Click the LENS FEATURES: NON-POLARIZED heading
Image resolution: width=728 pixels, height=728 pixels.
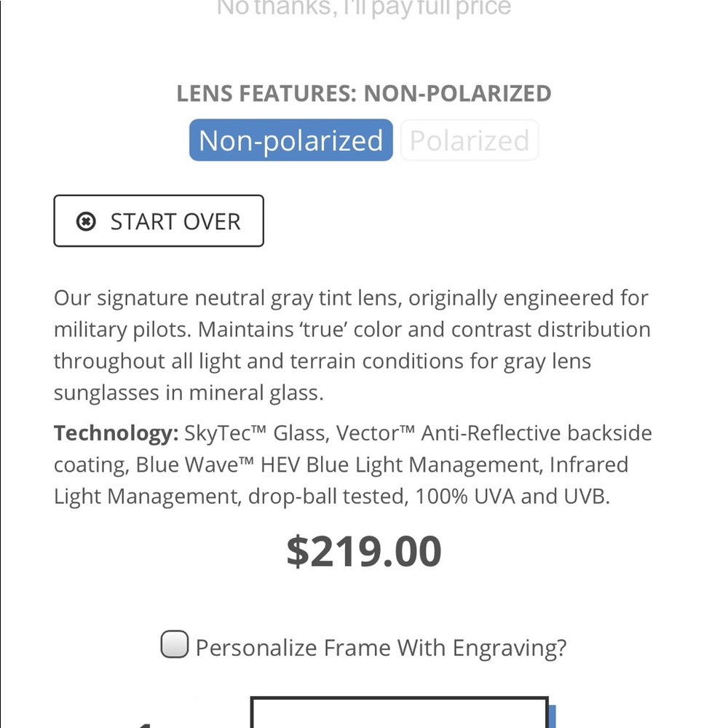click(x=364, y=93)
